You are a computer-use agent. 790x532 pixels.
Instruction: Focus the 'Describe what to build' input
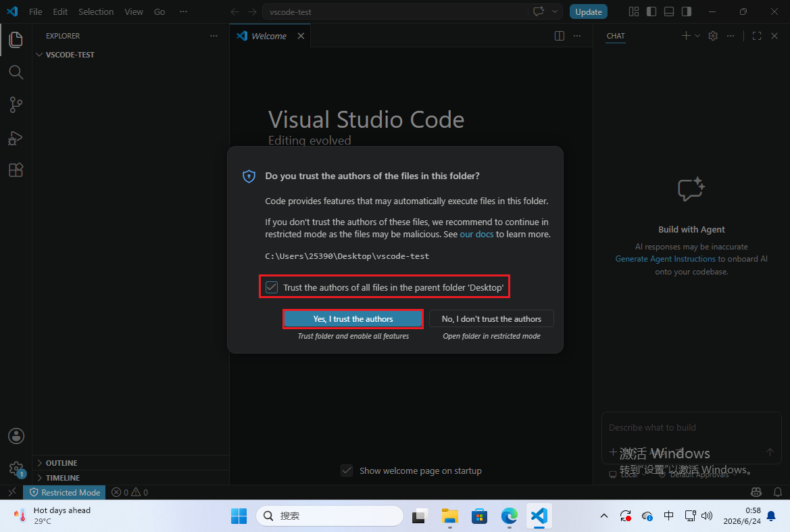691,428
